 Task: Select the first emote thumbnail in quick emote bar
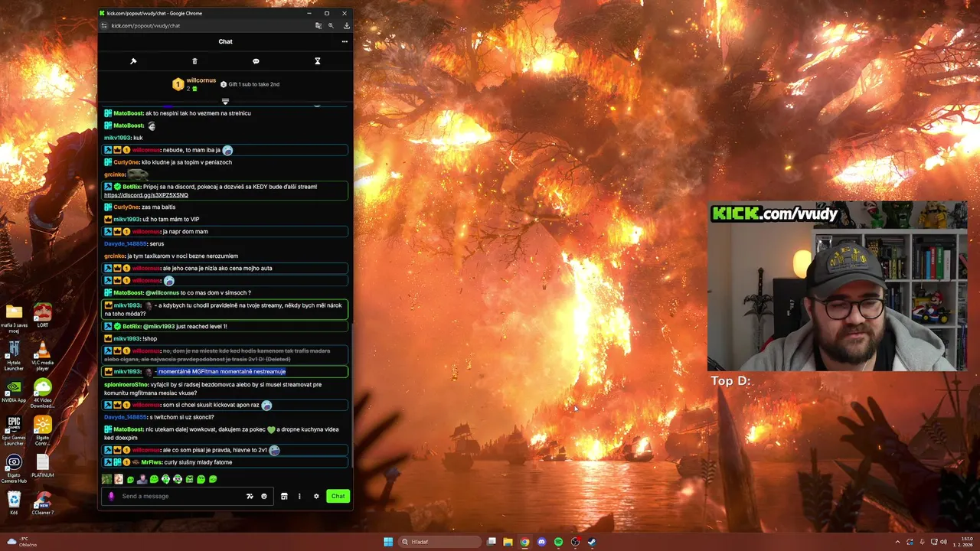point(106,479)
